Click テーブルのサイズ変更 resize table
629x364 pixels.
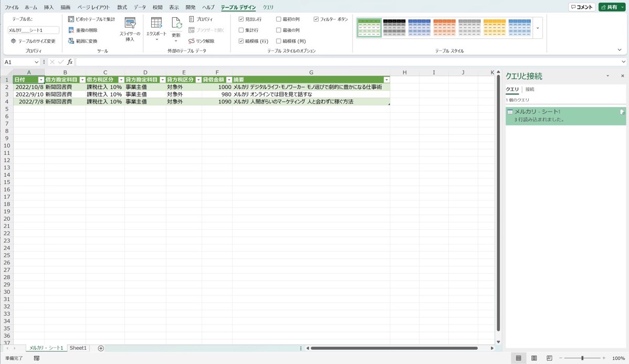pyautogui.click(x=33, y=41)
